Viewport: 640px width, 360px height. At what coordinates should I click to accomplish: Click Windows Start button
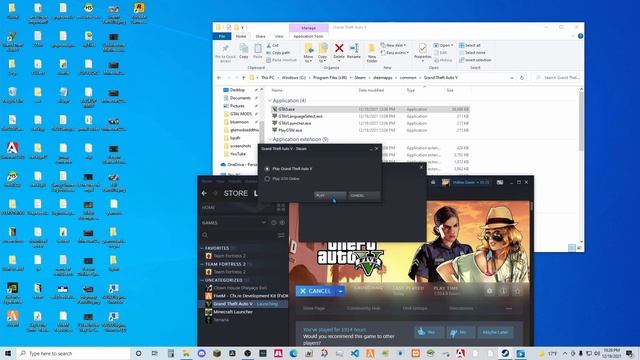8,353
